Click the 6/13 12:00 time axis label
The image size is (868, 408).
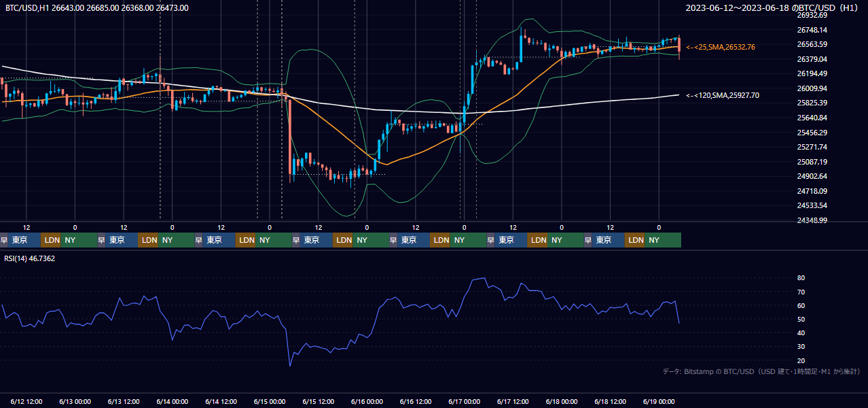tap(124, 401)
